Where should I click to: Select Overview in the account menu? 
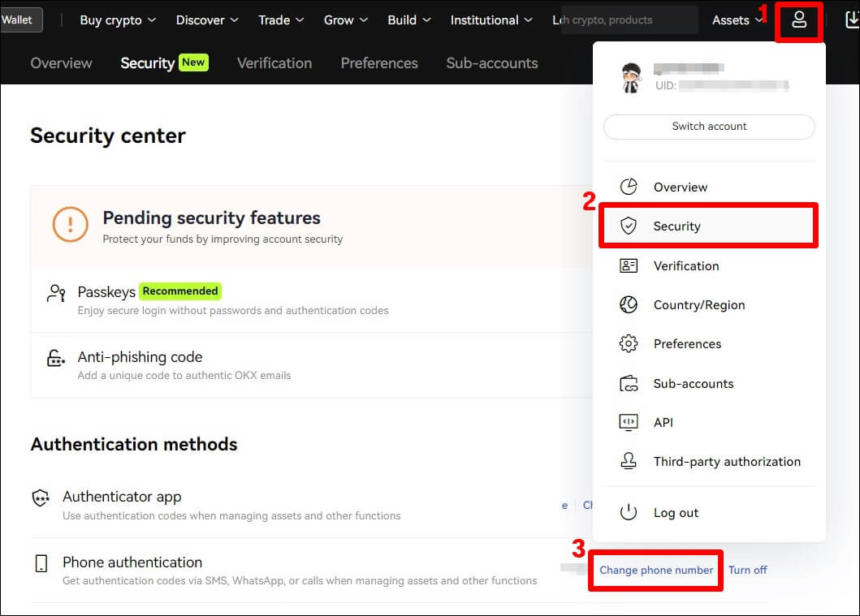click(709, 187)
